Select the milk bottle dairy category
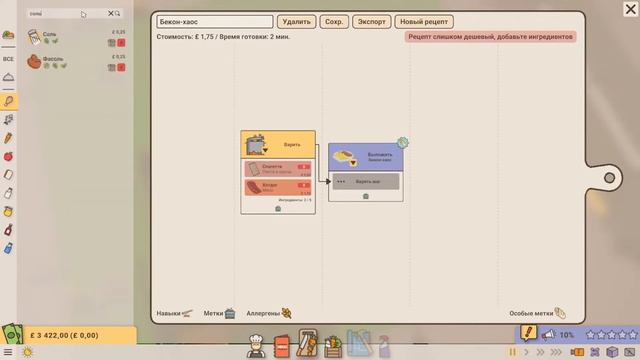The image size is (640, 360). pos(8,193)
